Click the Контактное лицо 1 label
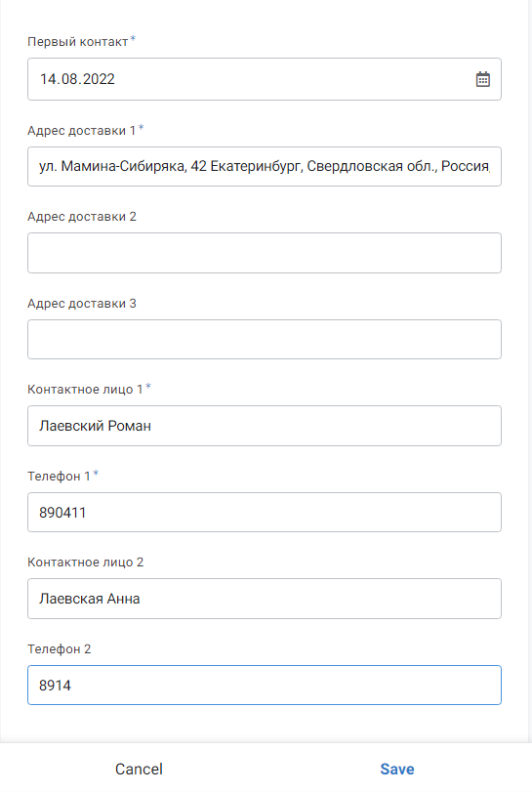 coord(85,390)
